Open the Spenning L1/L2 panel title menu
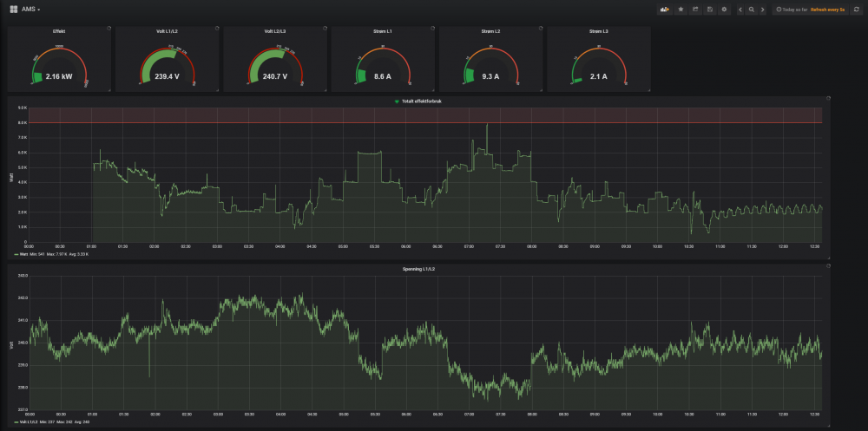The image size is (868, 431). (419, 270)
